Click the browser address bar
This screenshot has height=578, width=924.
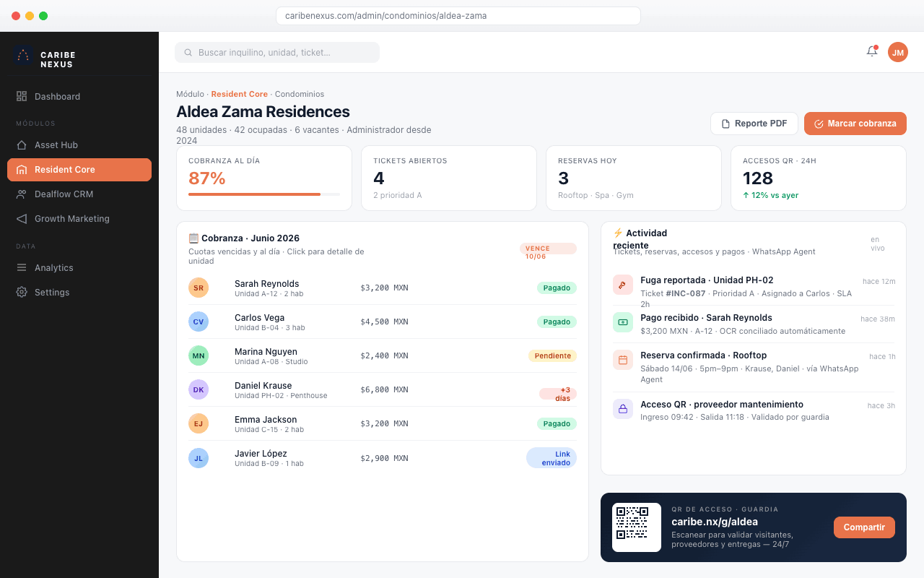click(458, 16)
